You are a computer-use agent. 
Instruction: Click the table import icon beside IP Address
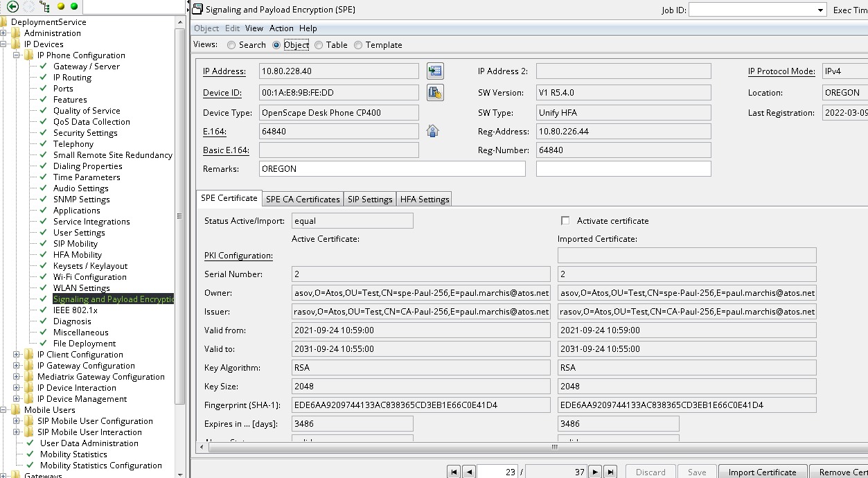(x=435, y=71)
